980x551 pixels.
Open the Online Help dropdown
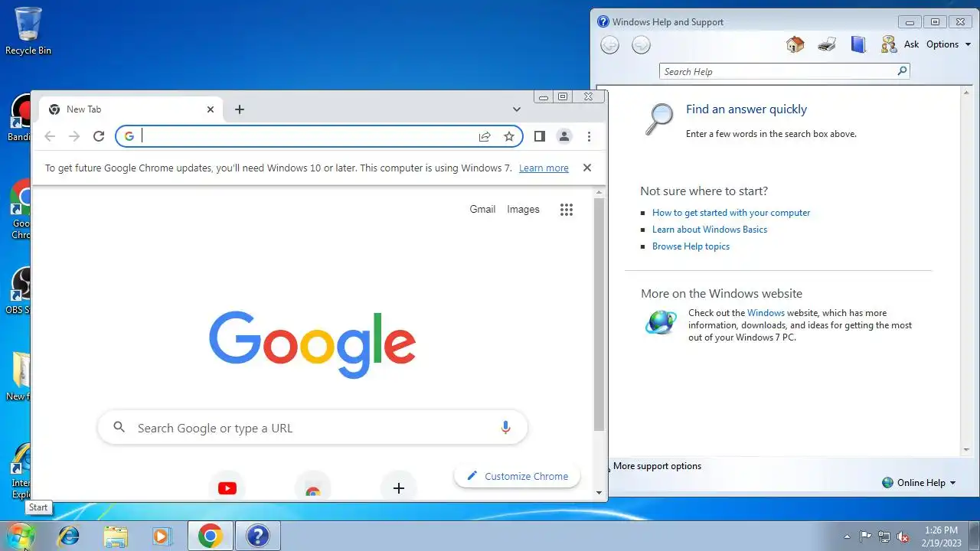coord(919,483)
